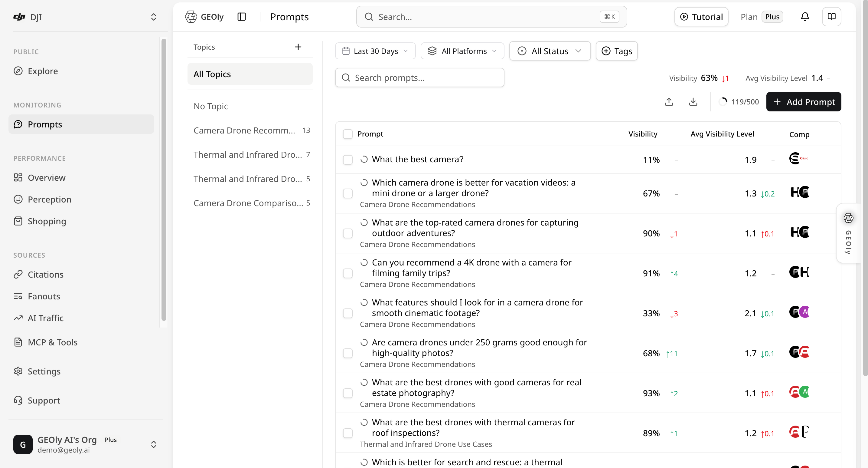The image size is (868, 468).
Task: Open the Shopping page
Action: [81, 221]
